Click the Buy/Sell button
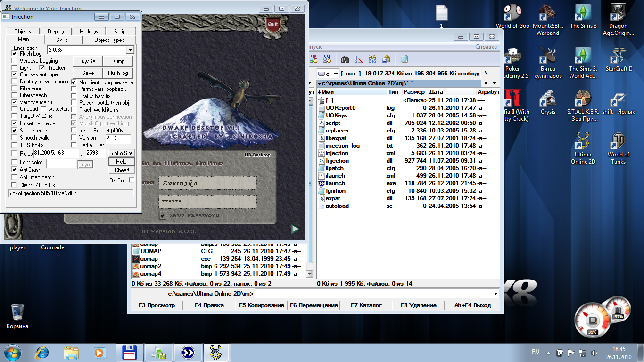This screenshot has width=644, height=362. [x=88, y=61]
